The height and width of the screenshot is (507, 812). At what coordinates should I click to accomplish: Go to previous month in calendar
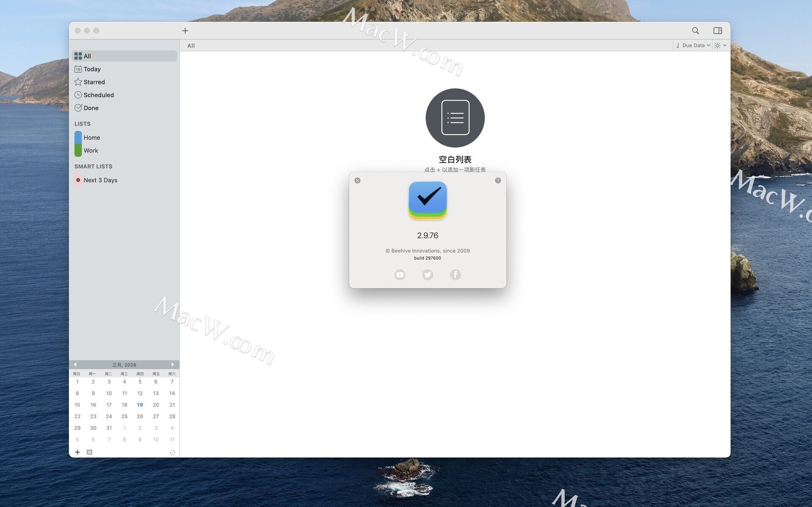[x=75, y=364]
